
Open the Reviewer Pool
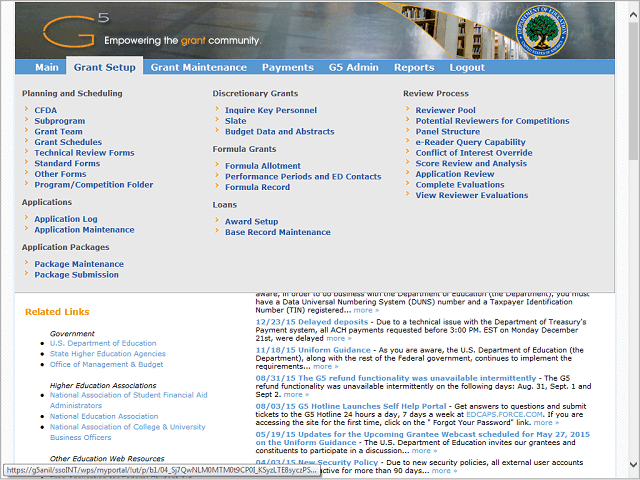pyautogui.click(x=445, y=110)
